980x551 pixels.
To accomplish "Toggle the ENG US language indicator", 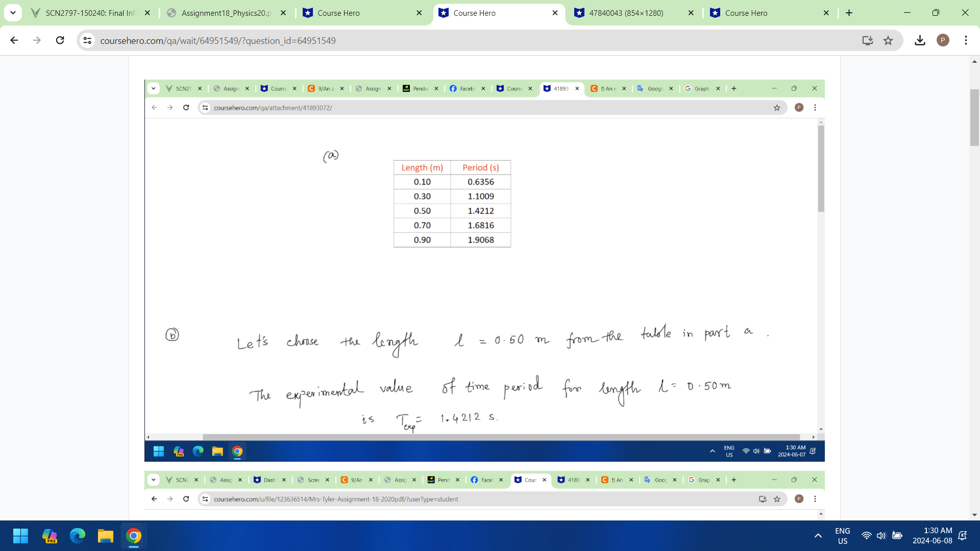I will point(842,536).
